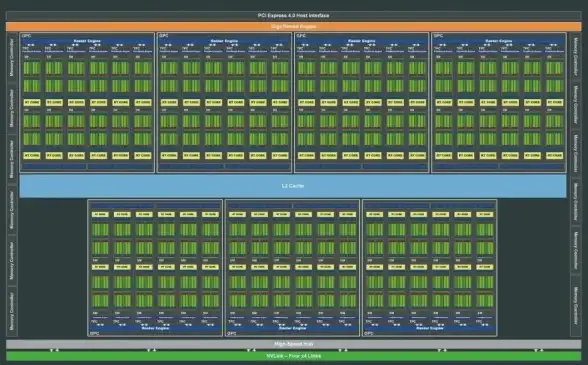Select first RT Core in top-left GPC
This screenshot has width=588, height=365.
(32, 102)
